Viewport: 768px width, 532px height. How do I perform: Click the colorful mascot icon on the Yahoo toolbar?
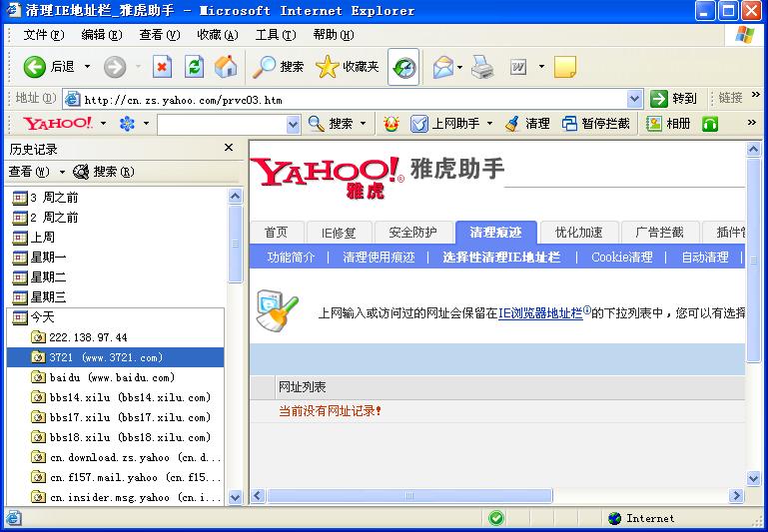(390, 124)
